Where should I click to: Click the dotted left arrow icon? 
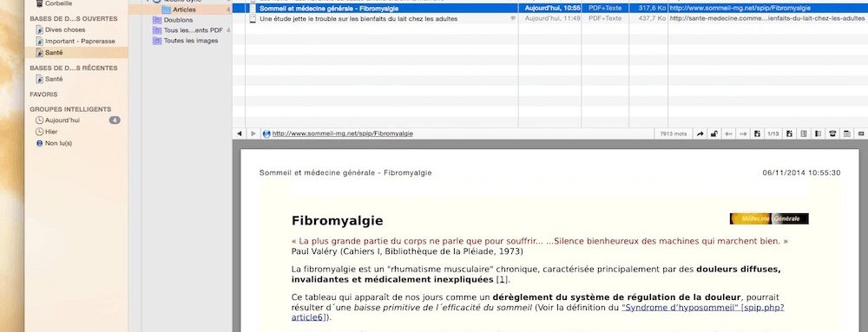[729, 133]
